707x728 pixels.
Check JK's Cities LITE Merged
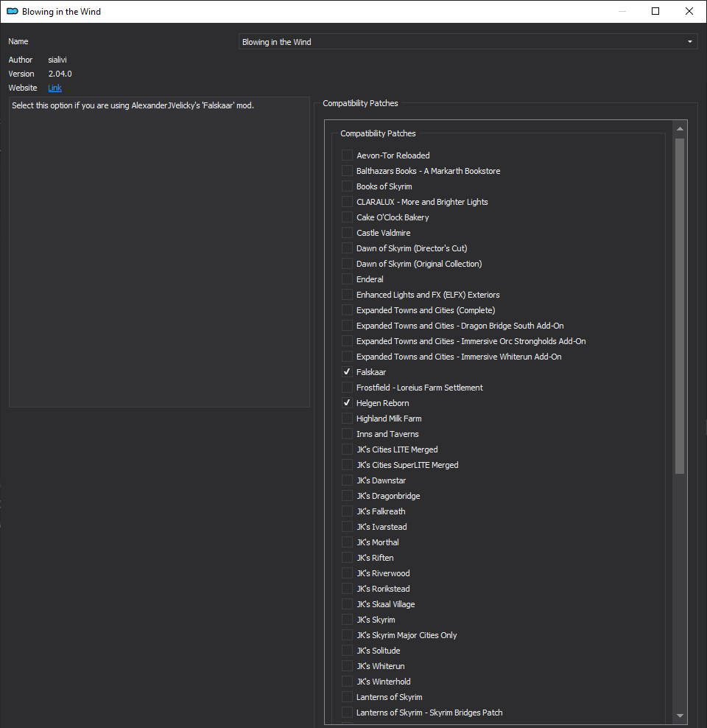[347, 449]
